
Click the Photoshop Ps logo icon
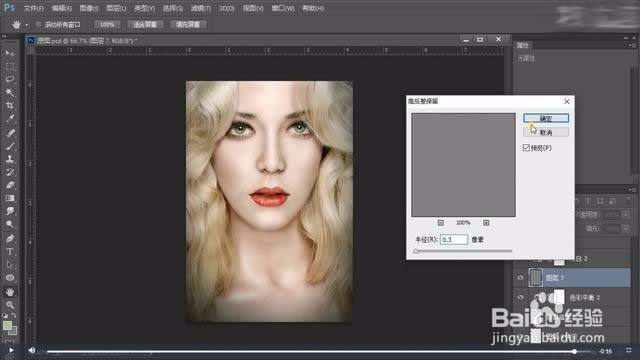pyautogui.click(x=9, y=8)
